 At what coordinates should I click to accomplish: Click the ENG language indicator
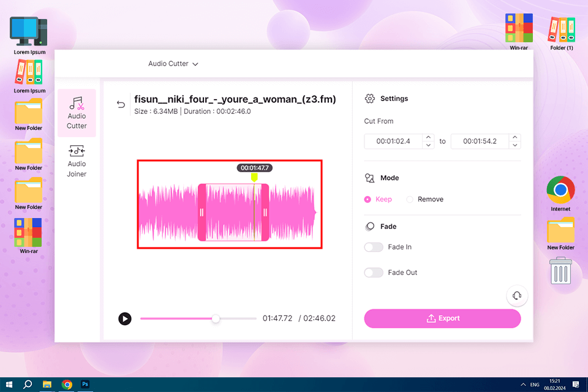(535, 385)
